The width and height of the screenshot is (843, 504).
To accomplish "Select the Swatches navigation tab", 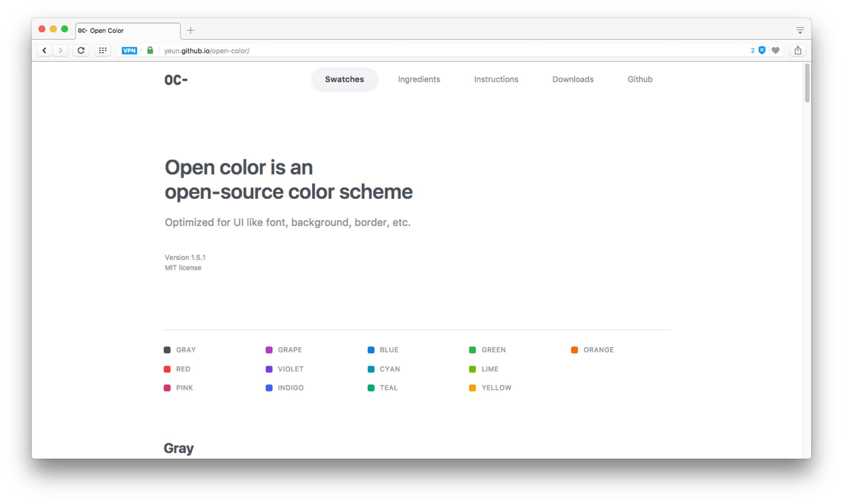I will pos(344,80).
